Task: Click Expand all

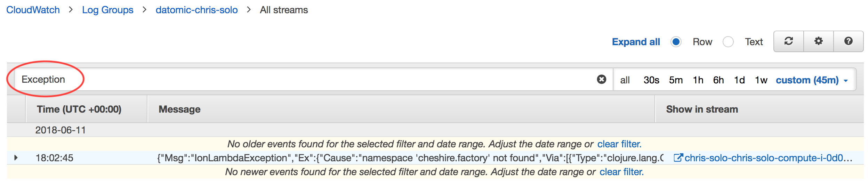Action: click(636, 42)
